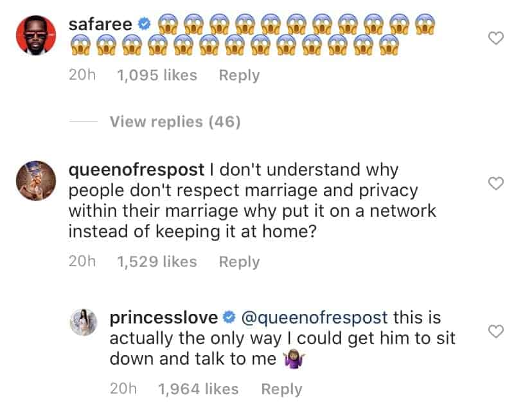The image size is (532, 420).
Task: Reply to safaree's comment
Action: click(239, 75)
